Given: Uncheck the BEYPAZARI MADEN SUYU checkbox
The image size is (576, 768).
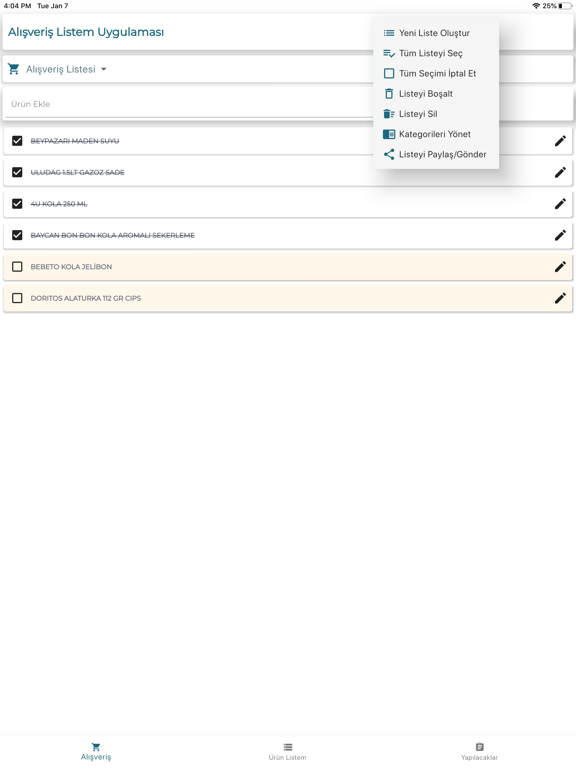Looking at the screenshot, I should coord(17,141).
